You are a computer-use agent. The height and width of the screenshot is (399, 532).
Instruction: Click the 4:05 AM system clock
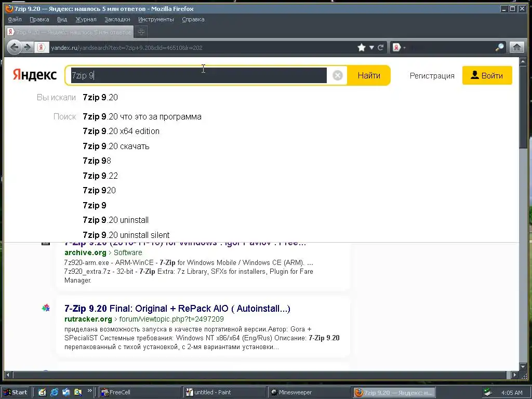pos(512,393)
